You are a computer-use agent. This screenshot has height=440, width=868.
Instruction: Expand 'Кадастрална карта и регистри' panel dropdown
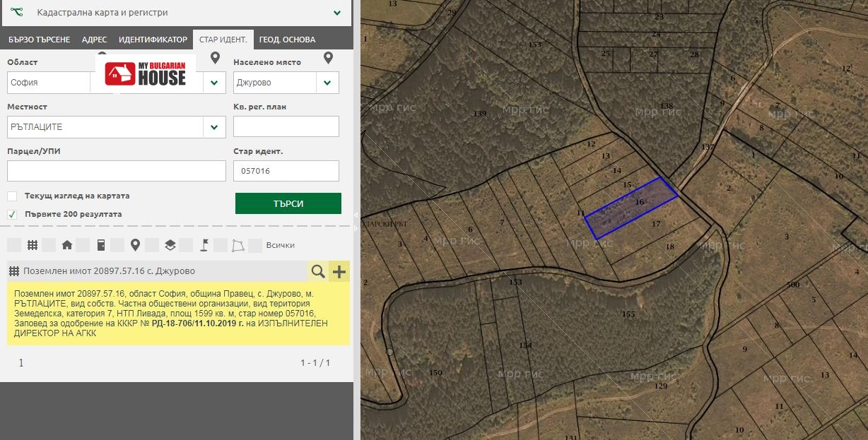(337, 13)
